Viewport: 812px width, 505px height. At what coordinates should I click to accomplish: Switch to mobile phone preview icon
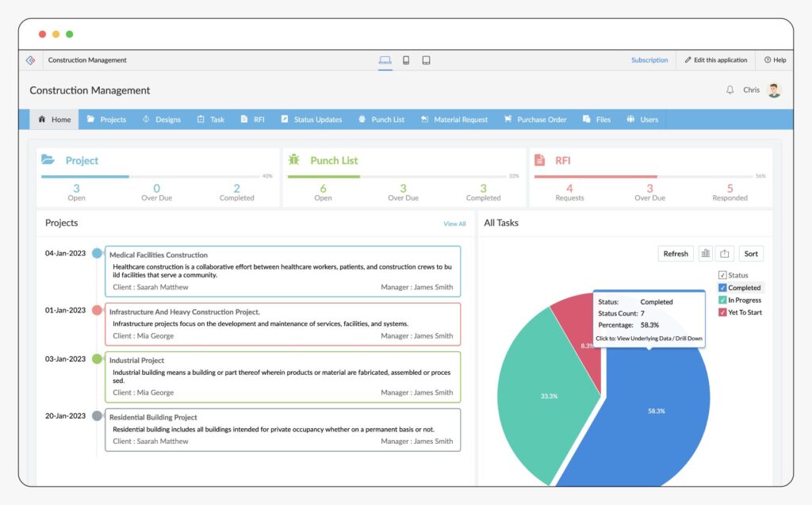406,60
